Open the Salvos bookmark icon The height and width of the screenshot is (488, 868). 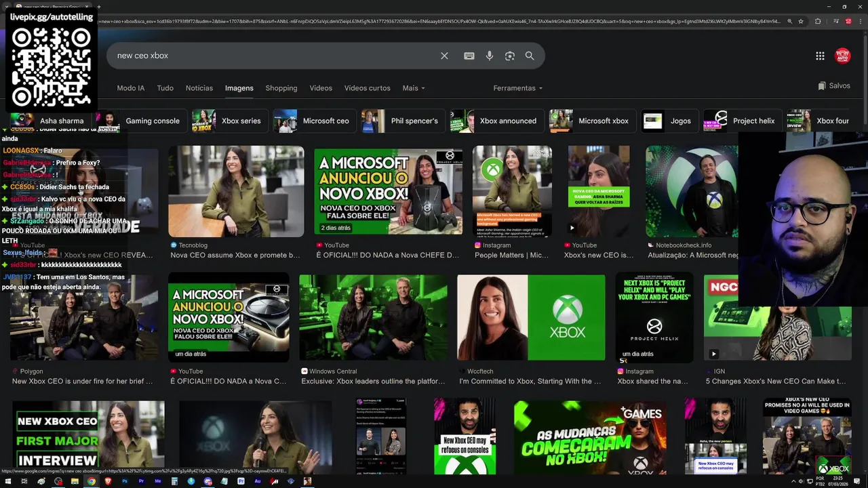[x=822, y=86]
